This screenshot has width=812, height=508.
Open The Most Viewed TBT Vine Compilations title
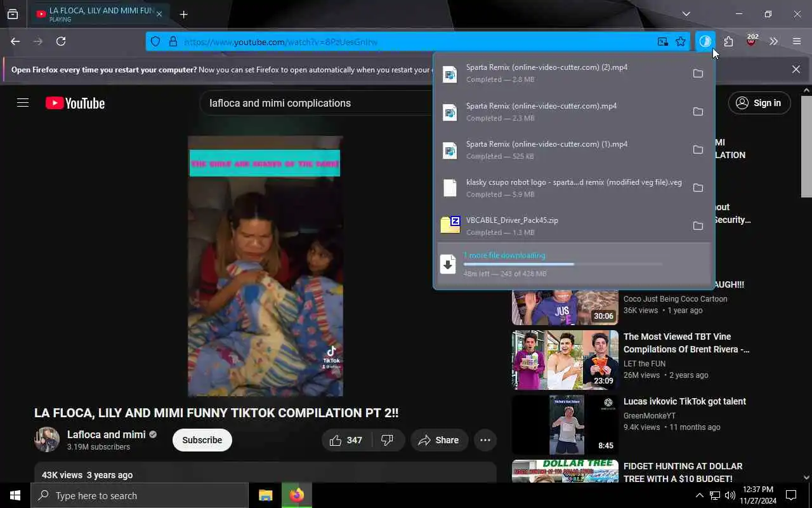[x=686, y=343]
